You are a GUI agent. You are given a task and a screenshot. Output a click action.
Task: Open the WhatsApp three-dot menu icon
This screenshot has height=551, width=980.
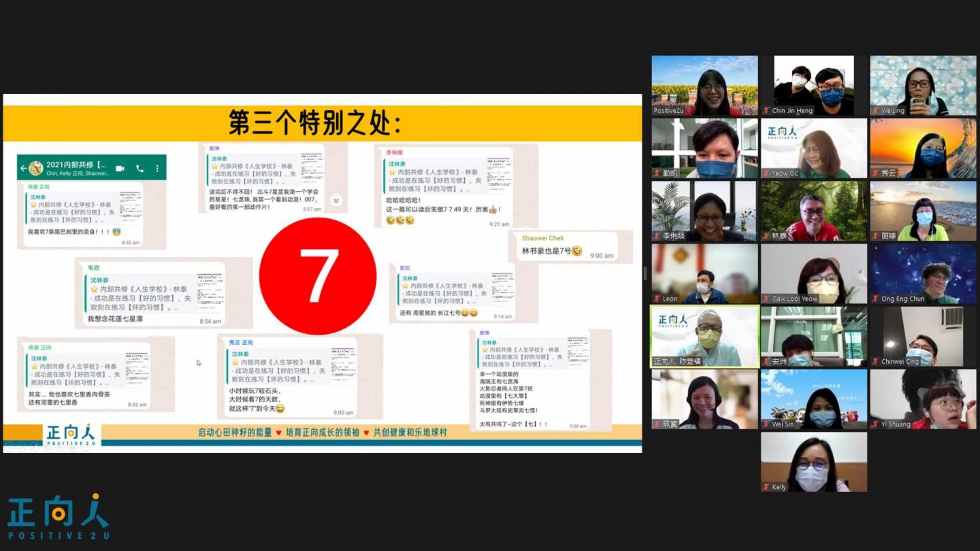[158, 168]
